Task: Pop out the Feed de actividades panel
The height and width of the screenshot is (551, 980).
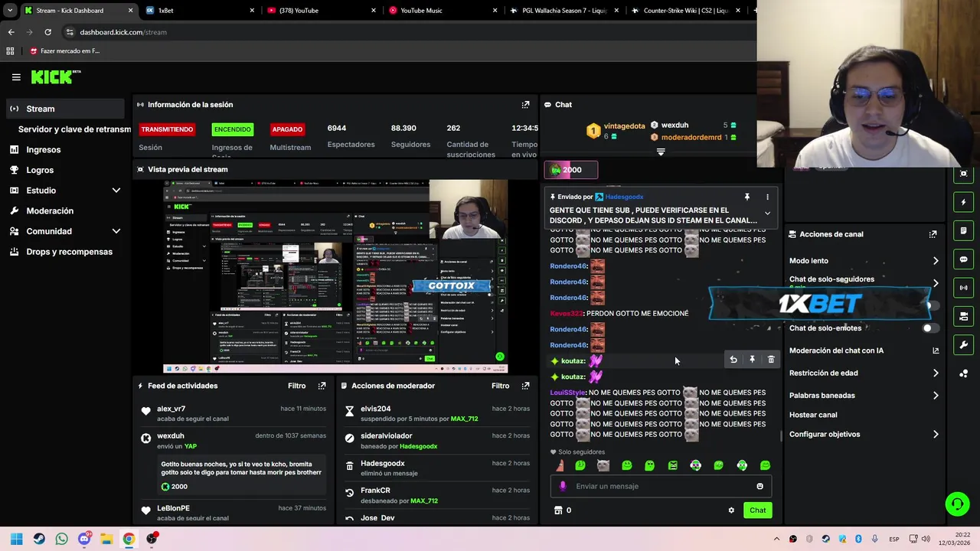Action: coord(322,386)
